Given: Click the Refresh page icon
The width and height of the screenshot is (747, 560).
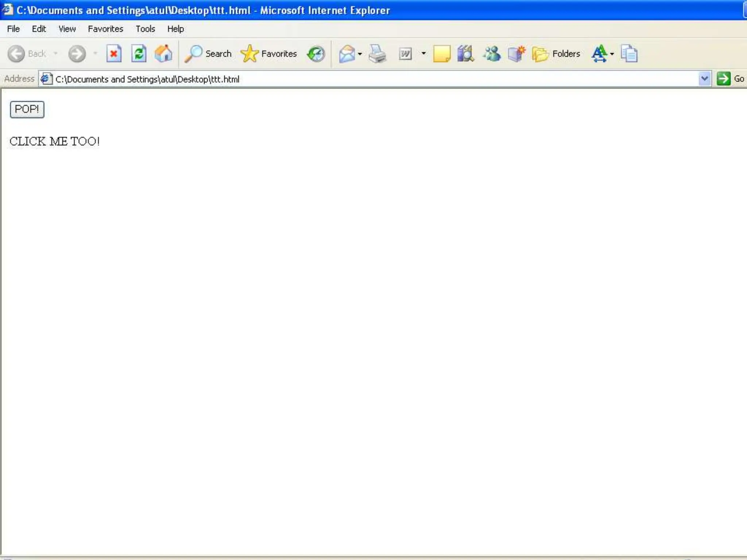Looking at the screenshot, I should point(139,54).
